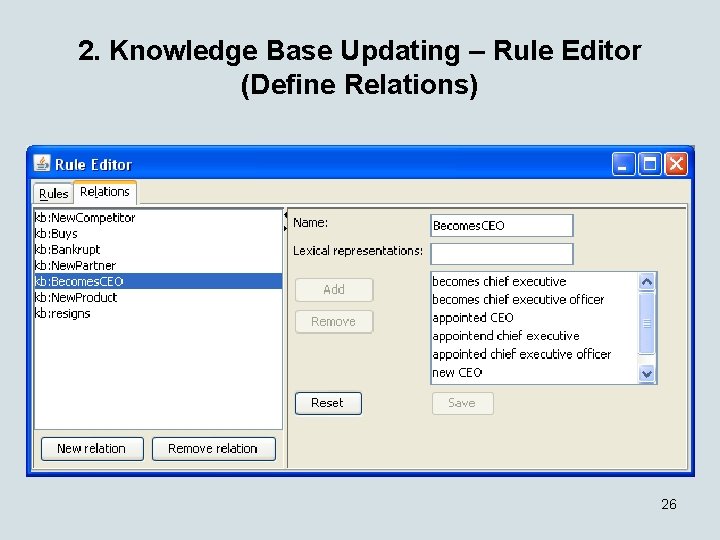Select the highlighted kb:BecomesCEO entry

click(158, 281)
